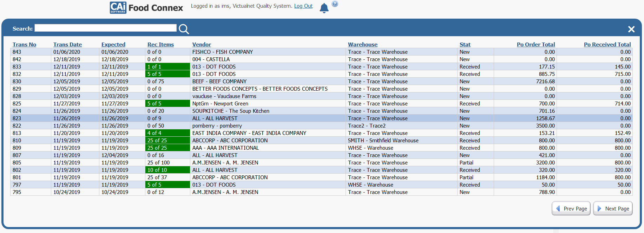The height and width of the screenshot is (233, 644).
Task: Sort table by Po Order Total
Action: point(536,45)
